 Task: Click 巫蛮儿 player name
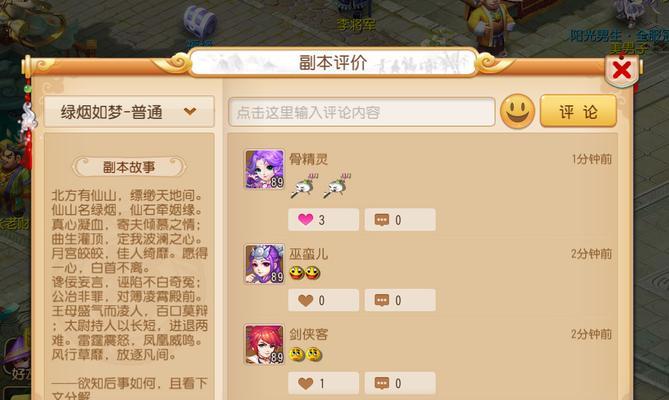pos(308,254)
